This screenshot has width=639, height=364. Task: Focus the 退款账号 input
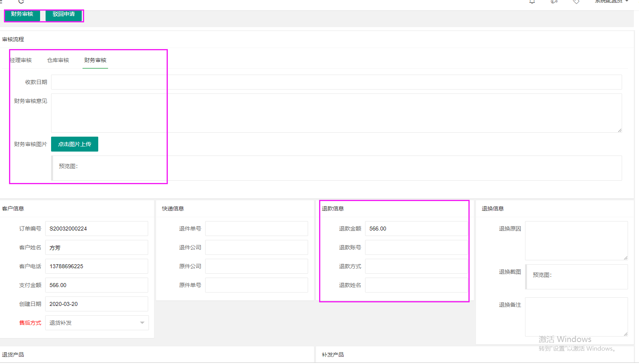[417, 247]
